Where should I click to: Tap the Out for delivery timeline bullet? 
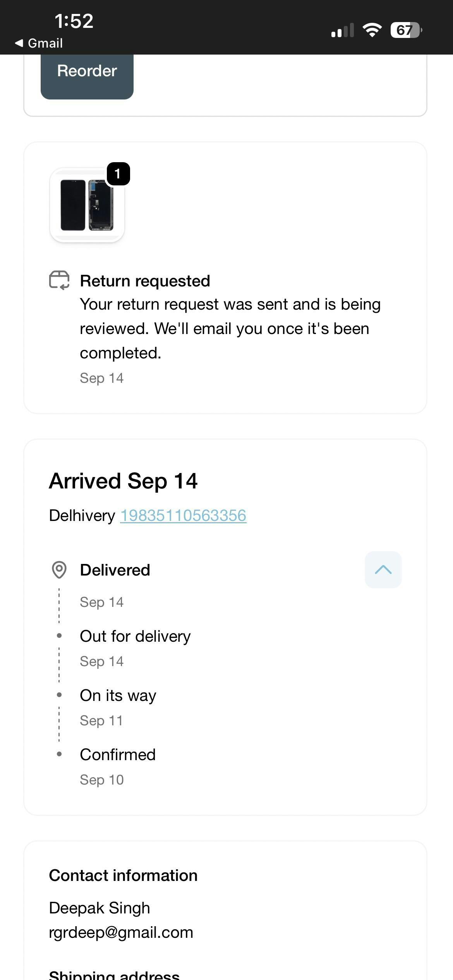click(59, 636)
